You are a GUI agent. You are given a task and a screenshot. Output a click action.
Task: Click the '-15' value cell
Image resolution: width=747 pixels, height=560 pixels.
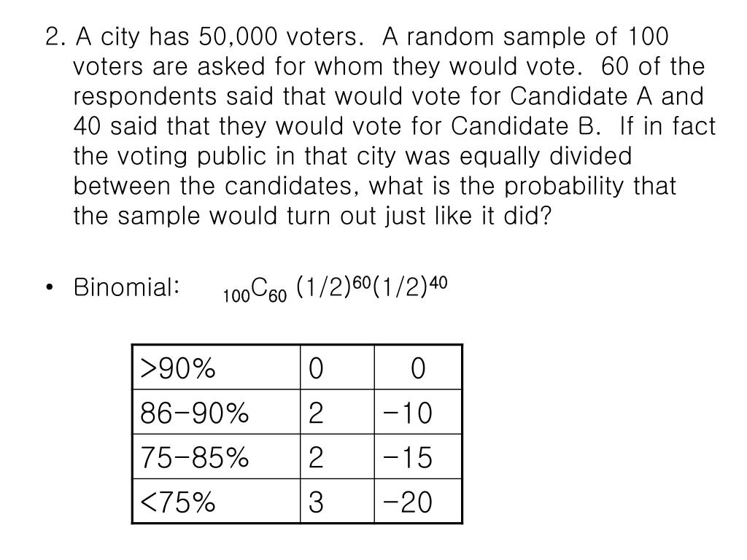coord(418,456)
